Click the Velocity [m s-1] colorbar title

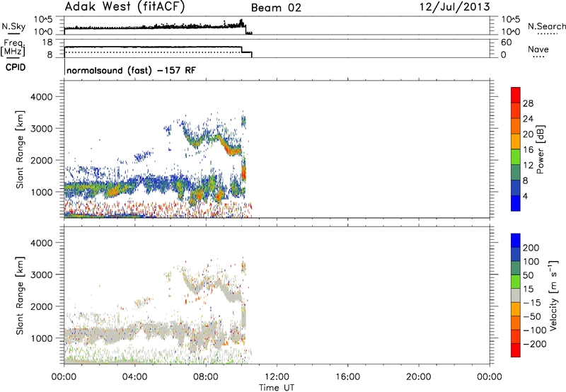553,295
